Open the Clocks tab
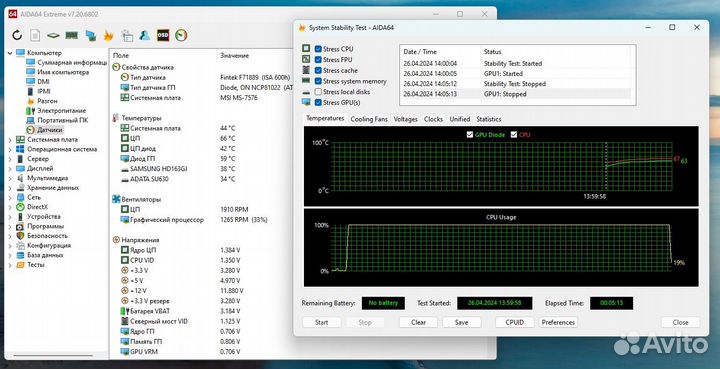720x369 pixels. (433, 119)
